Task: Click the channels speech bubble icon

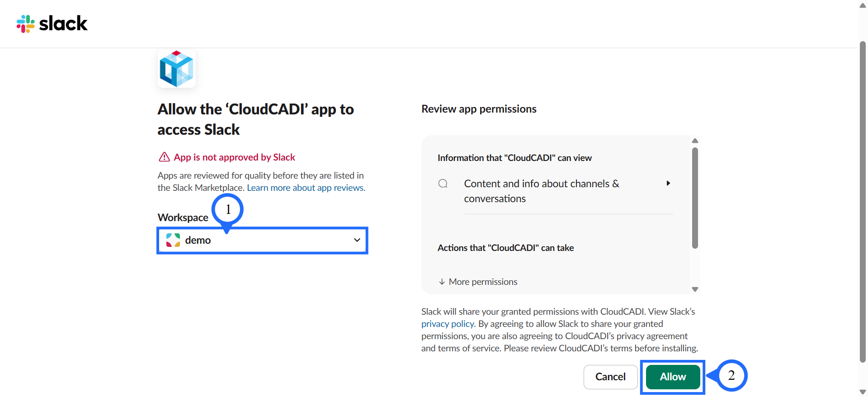Action: tap(443, 184)
